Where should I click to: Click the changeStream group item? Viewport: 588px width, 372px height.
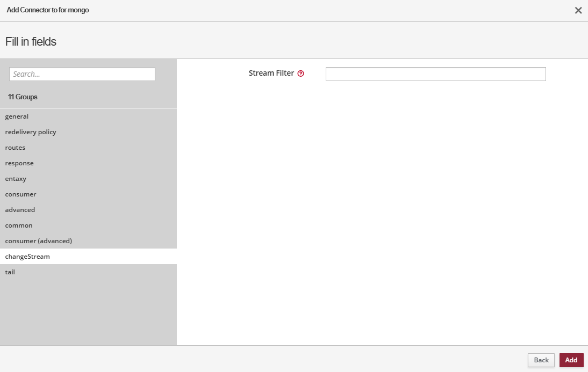(x=27, y=257)
